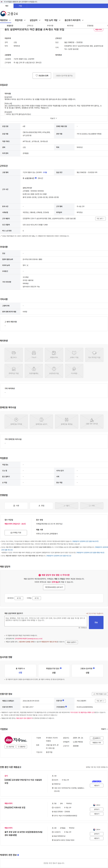Click the info icon beside 고용24 입사지원
108x868 pixels.
[94, 668]
